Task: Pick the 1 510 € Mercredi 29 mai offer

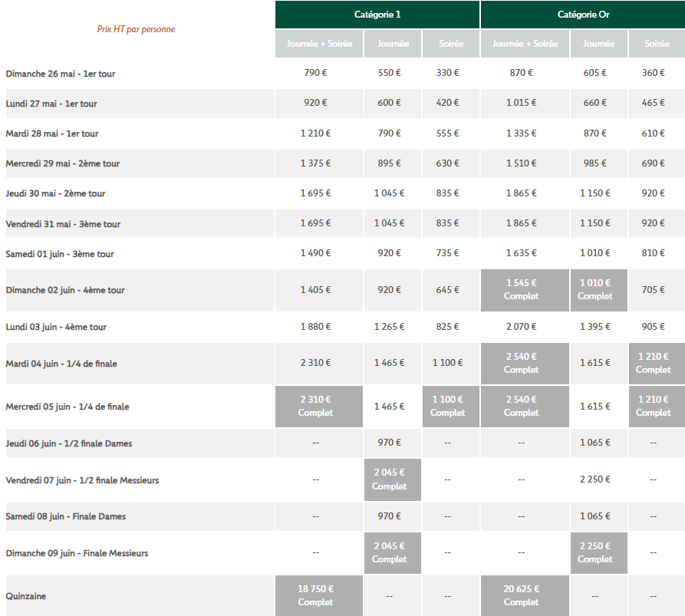Action: click(x=521, y=163)
